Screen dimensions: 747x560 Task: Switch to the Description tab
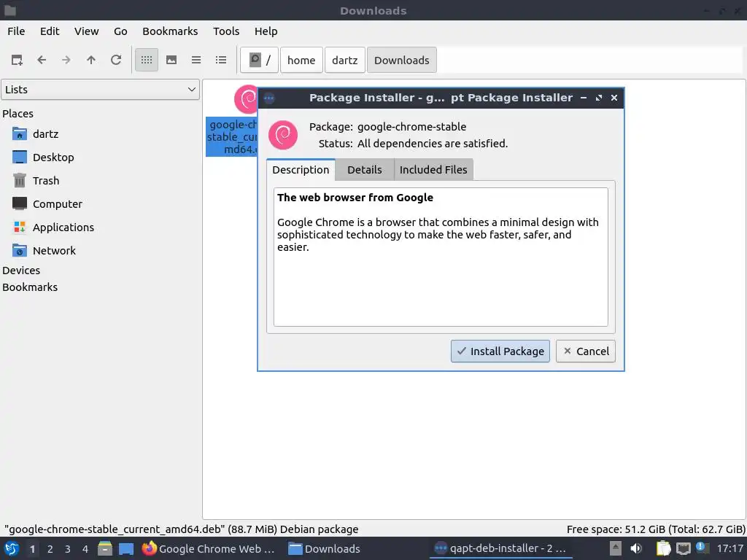[301, 170]
